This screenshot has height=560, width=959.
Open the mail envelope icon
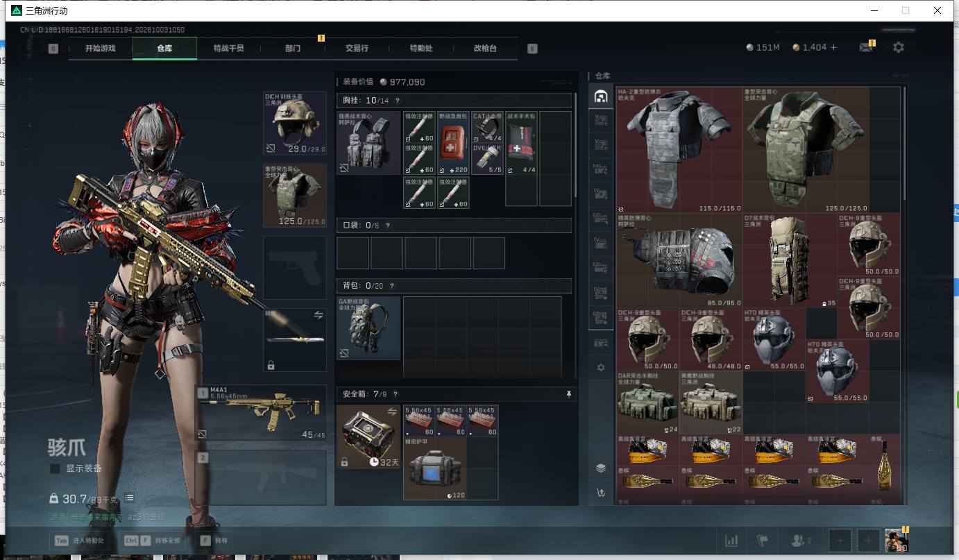(865, 47)
